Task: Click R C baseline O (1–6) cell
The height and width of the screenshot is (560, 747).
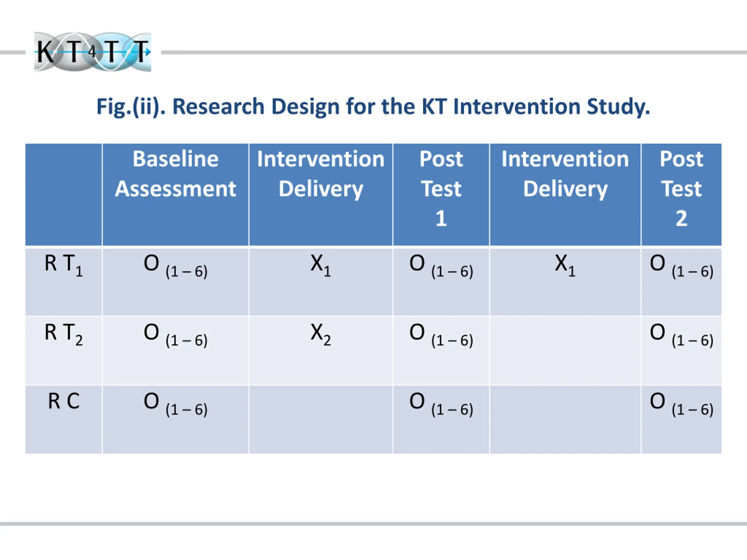Action: click(x=176, y=419)
